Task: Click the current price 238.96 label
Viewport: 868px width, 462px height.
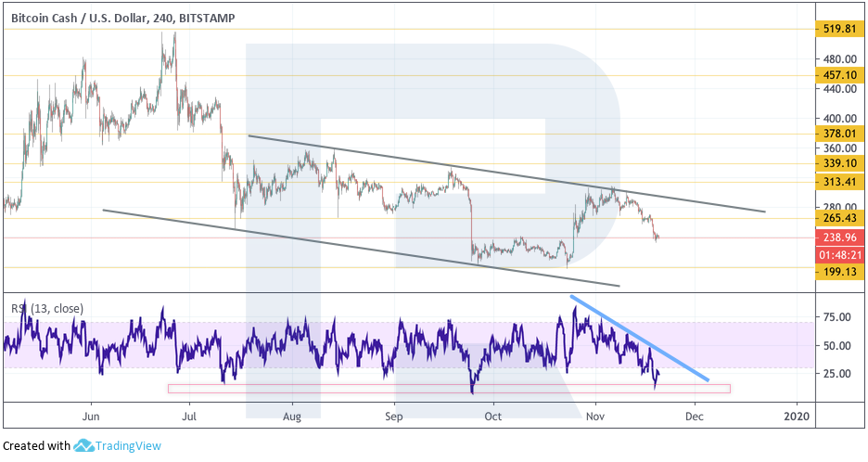Action: tap(839, 237)
